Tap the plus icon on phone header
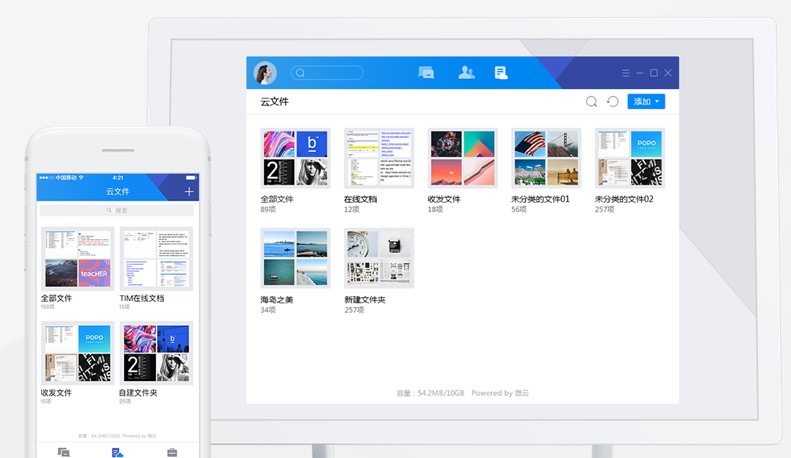The width and height of the screenshot is (791, 458). point(190,191)
